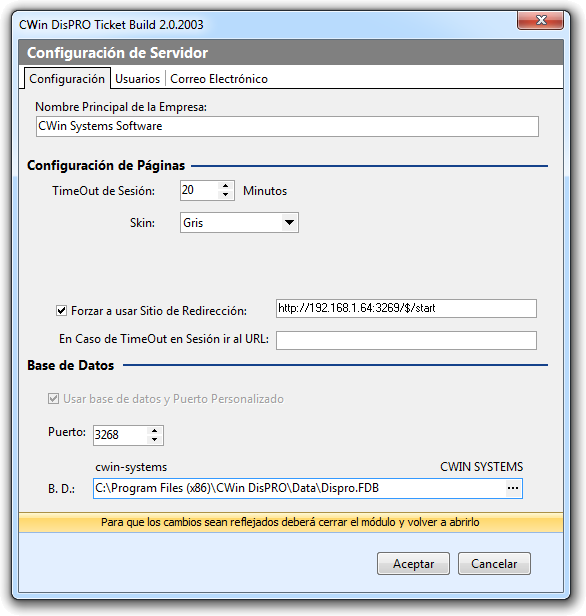Image resolution: width=586 pixels, height=616 pixels.
Task: Decrease Puerto value with down arrow
Action: 155,440
